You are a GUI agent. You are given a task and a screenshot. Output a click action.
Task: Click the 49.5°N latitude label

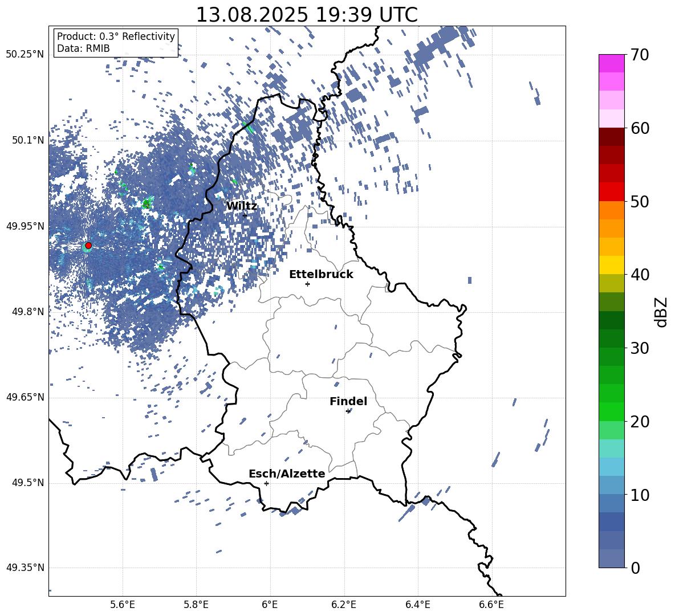[x=28, y=483]
